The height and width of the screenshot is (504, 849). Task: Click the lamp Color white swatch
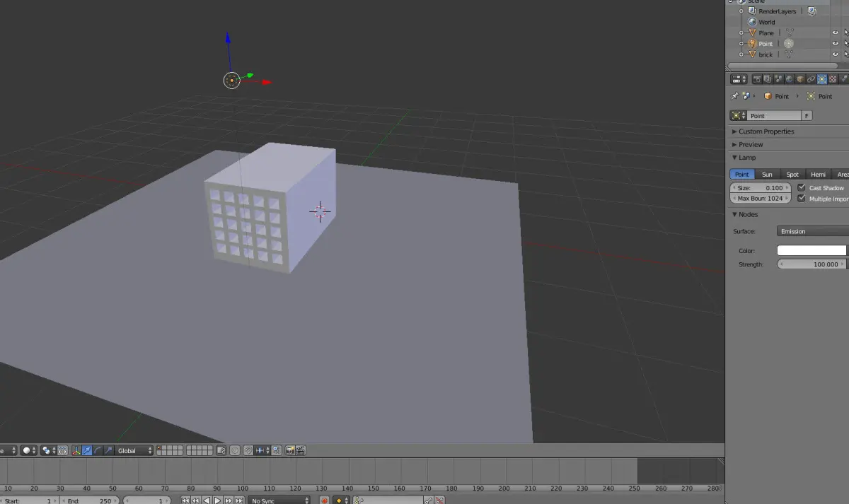pyautogui.click(x=812, y=250)
